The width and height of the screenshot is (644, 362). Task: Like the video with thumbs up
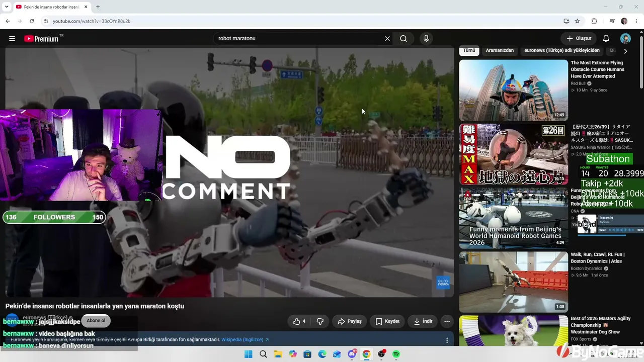pyautogui.click(x=299, y=321)
